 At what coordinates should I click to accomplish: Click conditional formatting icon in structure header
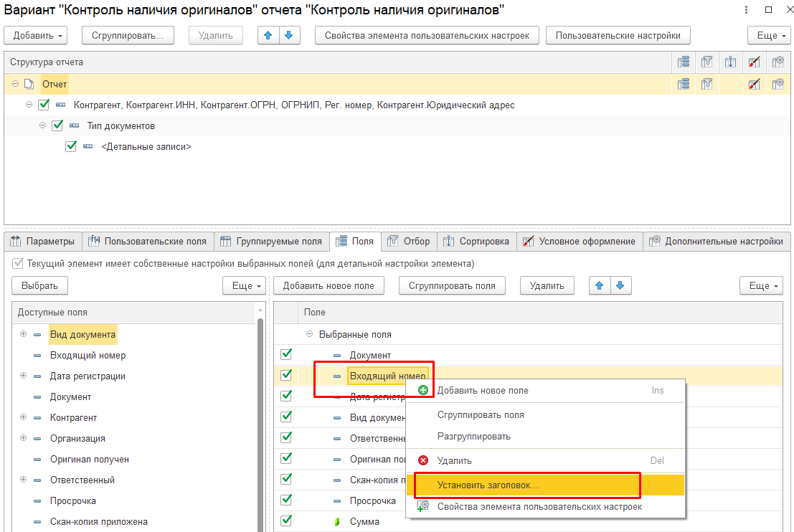[754, 62]
